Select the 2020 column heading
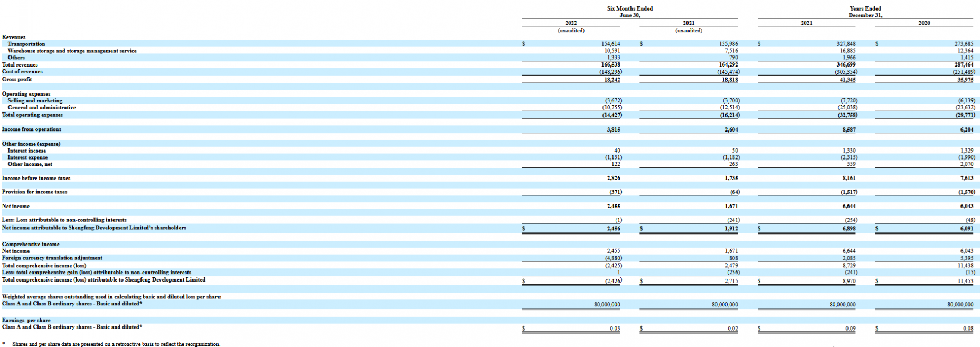 coord(924,23)
